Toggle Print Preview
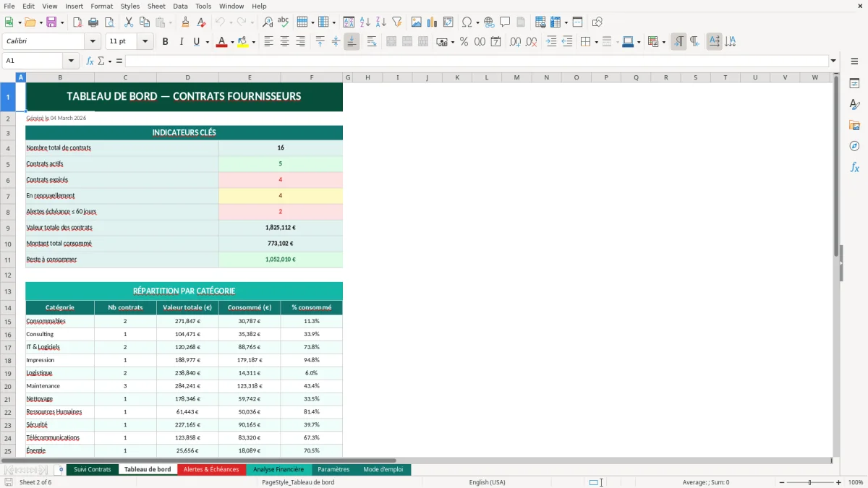Screen dimensions: 868x488 [109, 22]
